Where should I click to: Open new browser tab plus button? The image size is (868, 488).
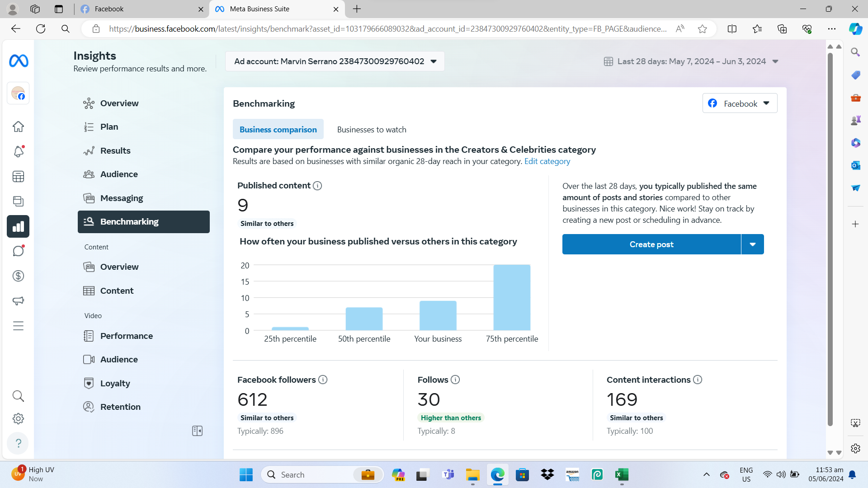pyautogui.click(x=357, y=9)
